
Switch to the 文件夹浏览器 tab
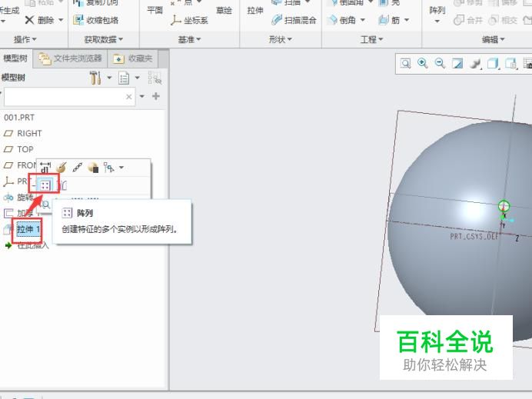(70, 58)
